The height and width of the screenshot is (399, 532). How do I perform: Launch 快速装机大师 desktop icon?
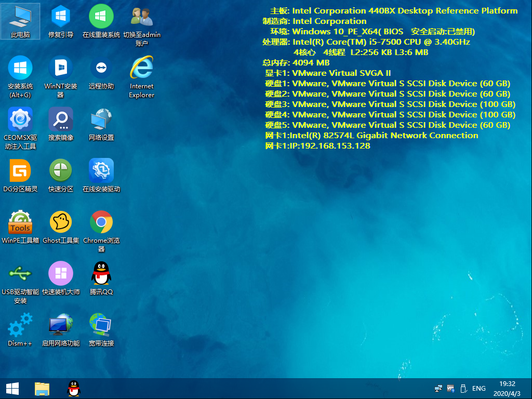point(61,278)
